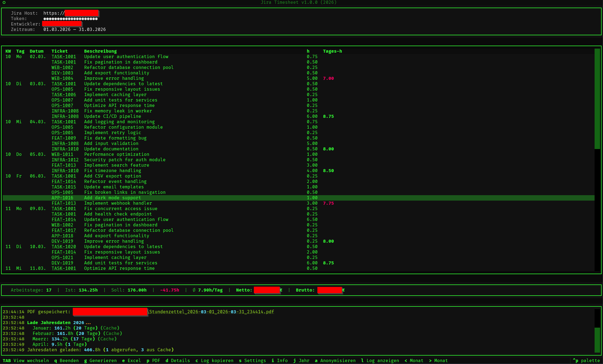Click the Beschreibung column header
Screen dimensions: 603x364
[x=100, y=51]
